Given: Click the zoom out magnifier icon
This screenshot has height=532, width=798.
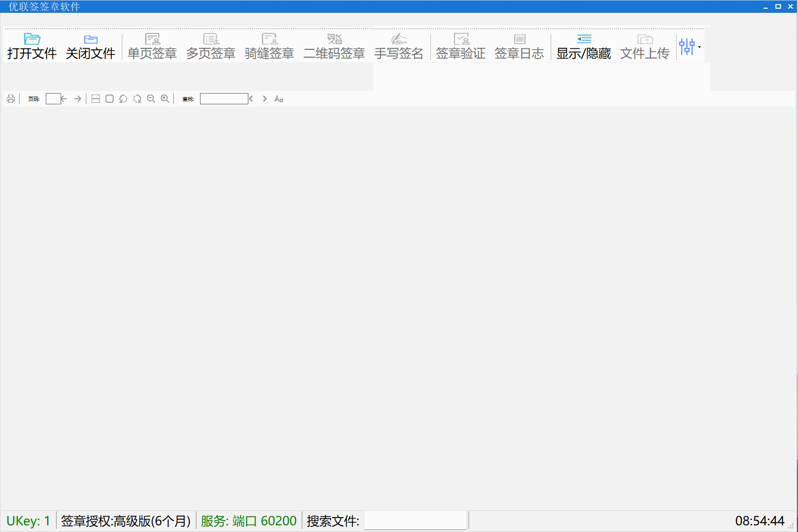Looking at the screenshot, I should 151,99.
